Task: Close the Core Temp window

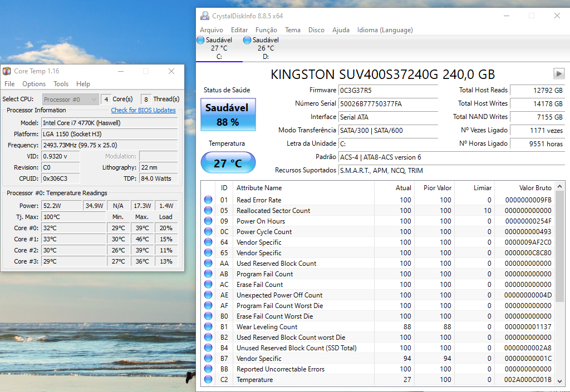Action: 171,71
